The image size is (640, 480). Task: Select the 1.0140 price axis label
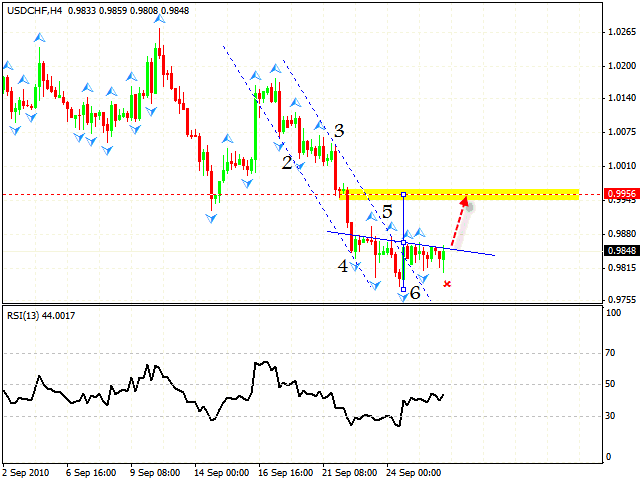[622, 98]
